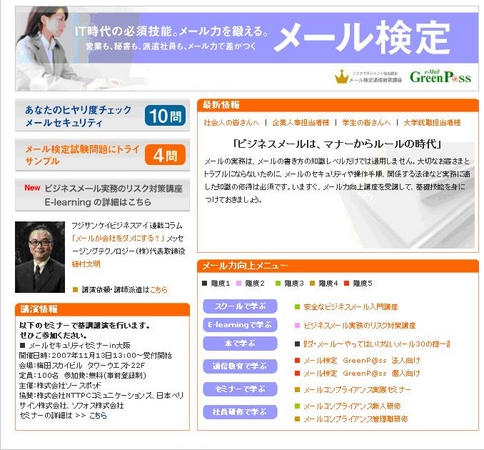Image resolution: width=484 pixels, height=450 pixels.
Task: Click 開催日時 2007年11月13日 line
Action: point(95,355)
